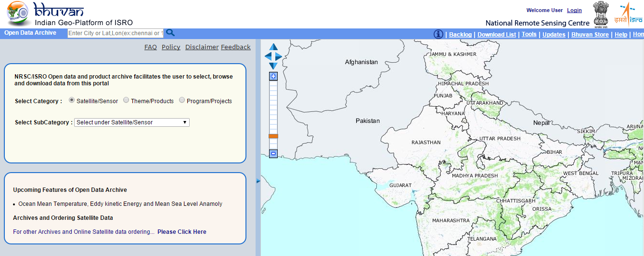Pan the map up with arrow

273,47
